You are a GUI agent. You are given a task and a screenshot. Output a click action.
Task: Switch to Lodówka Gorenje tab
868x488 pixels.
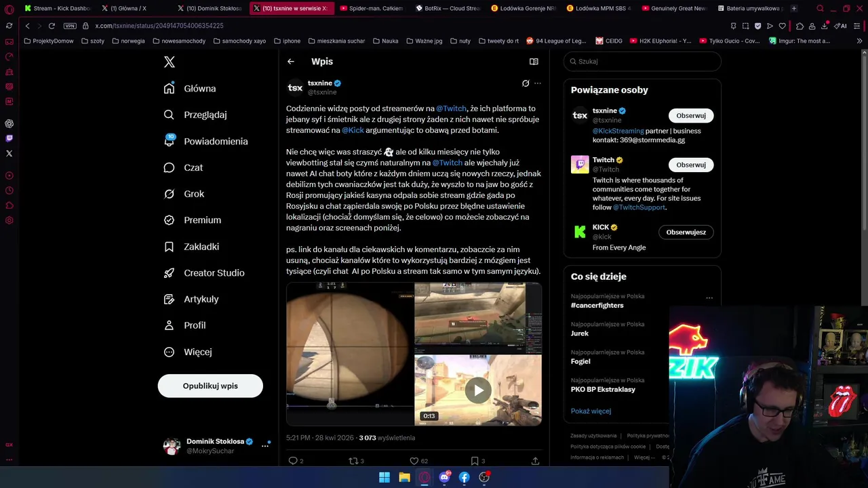click(523, 8)
